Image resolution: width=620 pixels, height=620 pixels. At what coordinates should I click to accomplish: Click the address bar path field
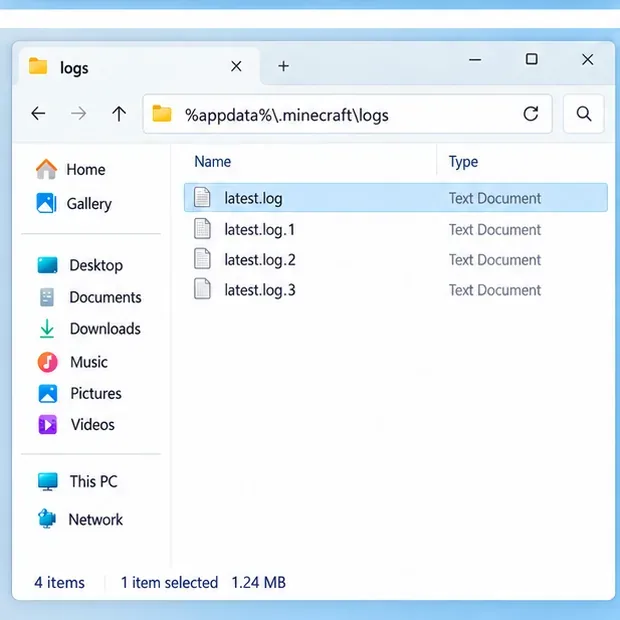tap(347, 114)
